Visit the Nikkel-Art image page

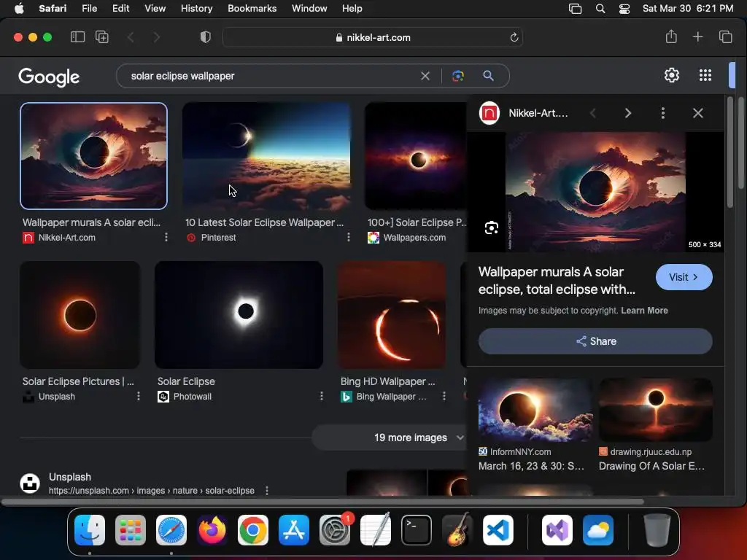[684, 277]
